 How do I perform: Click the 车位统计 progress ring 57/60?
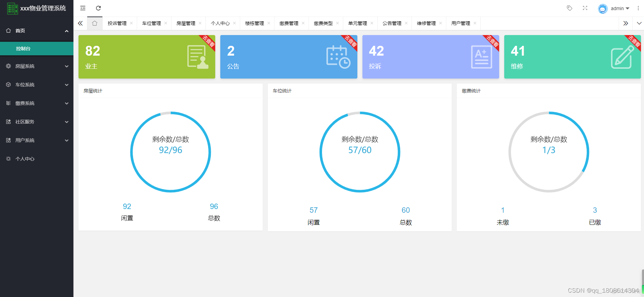pyautogui.click(x=360, y=152)
